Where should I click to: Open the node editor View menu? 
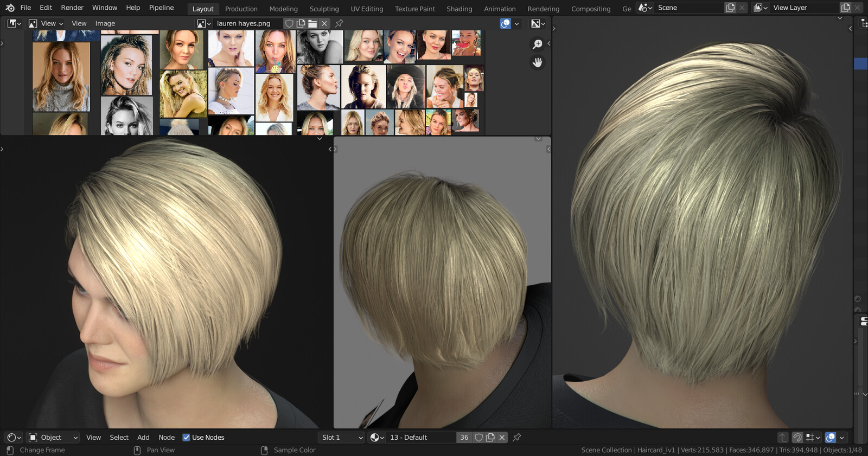[x=93, y=438]
